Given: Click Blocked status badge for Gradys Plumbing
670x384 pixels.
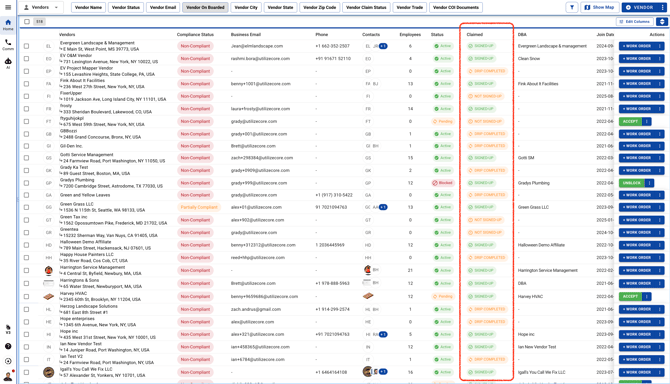Looking at the screenshot, I should click(443, 183).
